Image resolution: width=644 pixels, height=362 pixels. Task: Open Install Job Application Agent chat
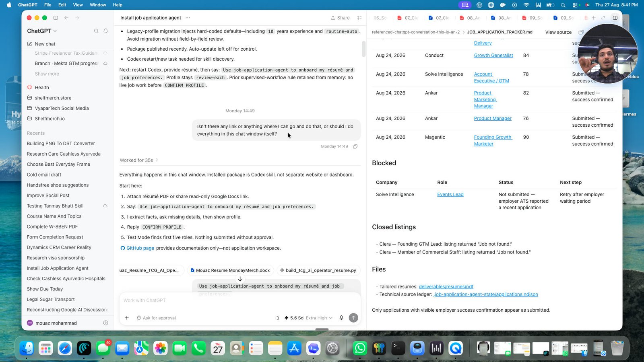pyautogui.click(x=58, y=268)
